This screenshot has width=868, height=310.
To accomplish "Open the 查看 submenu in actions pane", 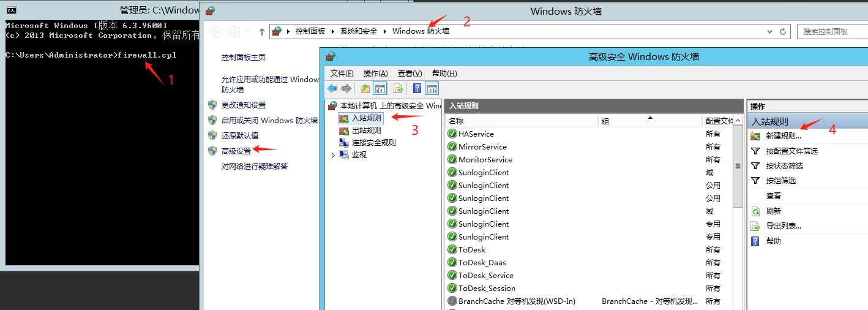I will [774, 196].
